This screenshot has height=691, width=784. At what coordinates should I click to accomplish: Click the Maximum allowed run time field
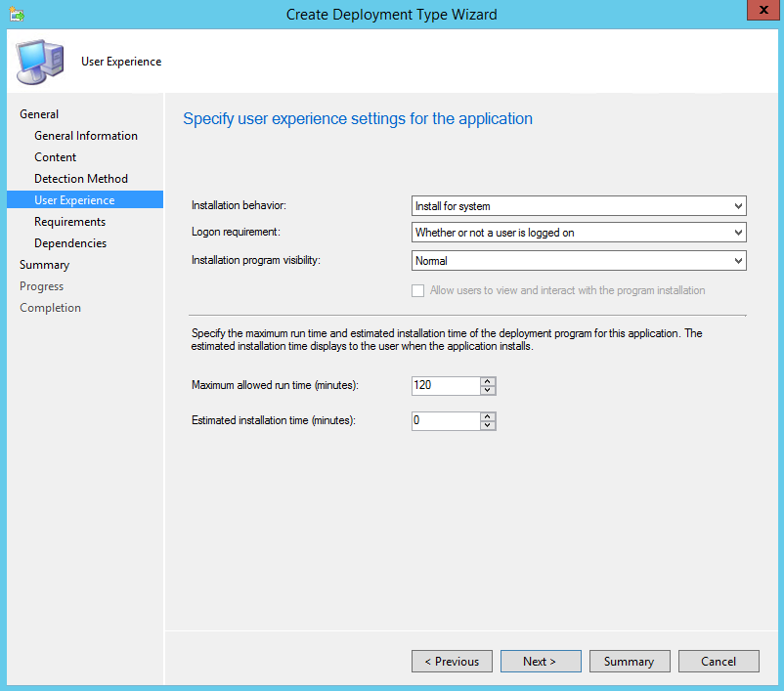pyautogui.click(x=446, y=385)
